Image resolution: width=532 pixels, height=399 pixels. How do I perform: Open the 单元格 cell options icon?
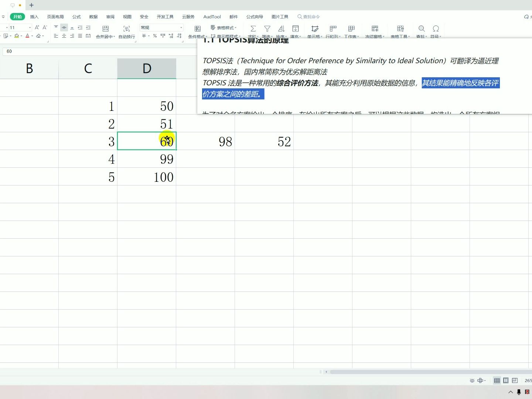[x=315, y=28]
